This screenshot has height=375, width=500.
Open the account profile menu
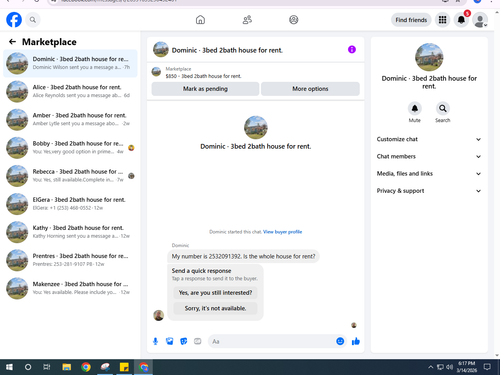tap(480, 20)
